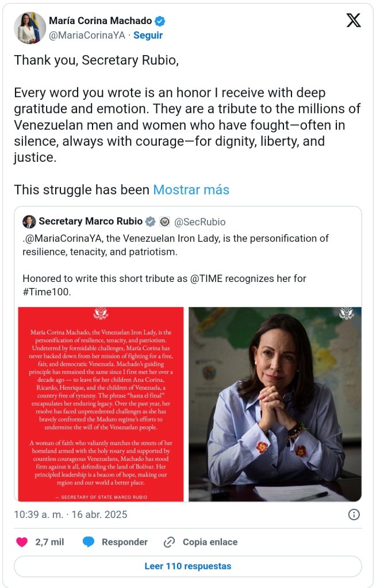Viewport: 376px width, 588px height.
Task: Like the post with the heart icon
Action: (22, 542)
